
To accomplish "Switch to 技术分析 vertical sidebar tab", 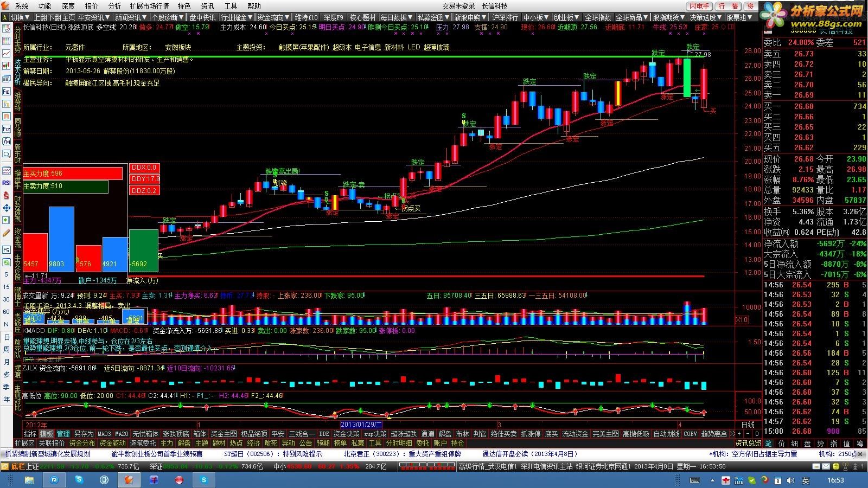I will pos(17,71).
